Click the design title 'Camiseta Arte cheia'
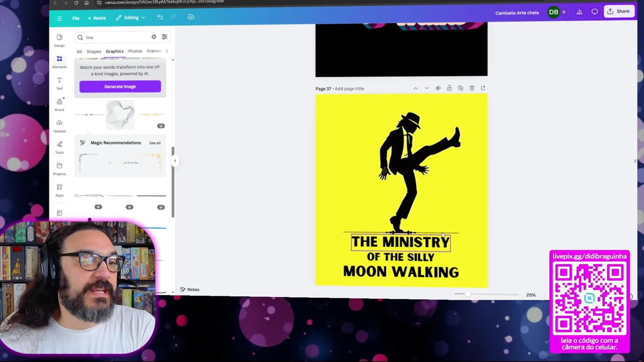Viewport: 644px width, 362px height. coord(517,13)
